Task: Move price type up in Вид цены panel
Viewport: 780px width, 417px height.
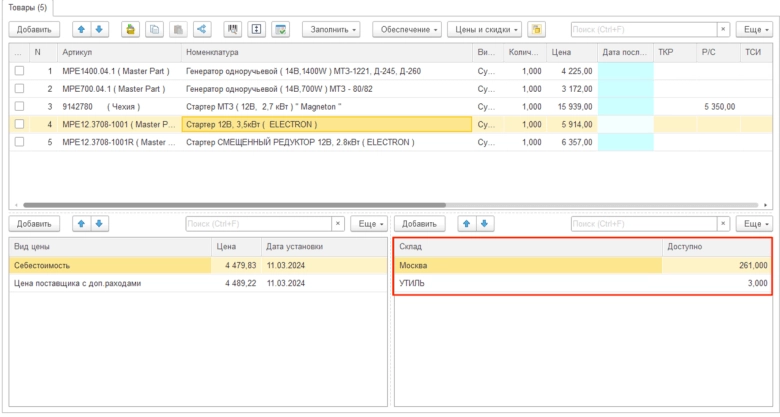Action: click(x=82, y=224)
